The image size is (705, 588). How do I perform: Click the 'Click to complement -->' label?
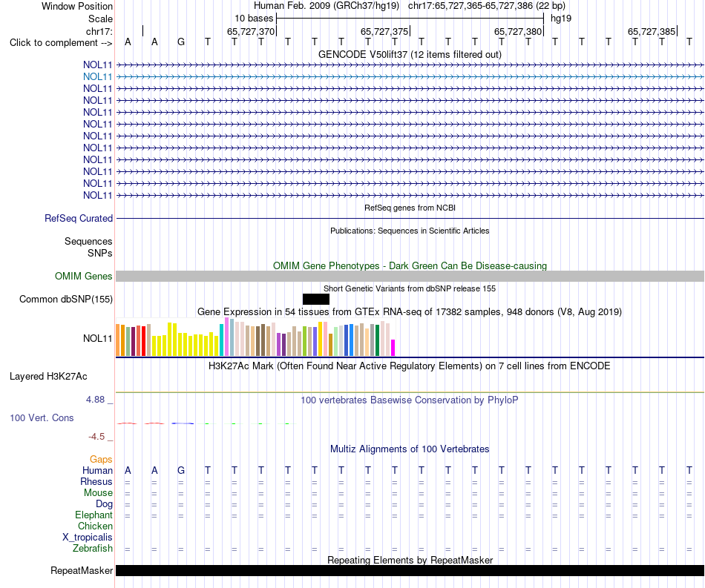coord(61,43)
